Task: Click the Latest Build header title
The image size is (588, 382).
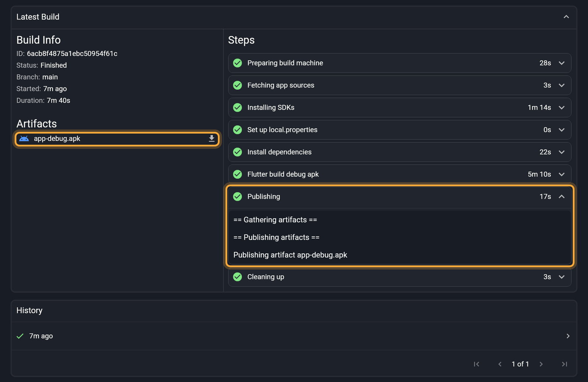Action: tap(38, 17)
